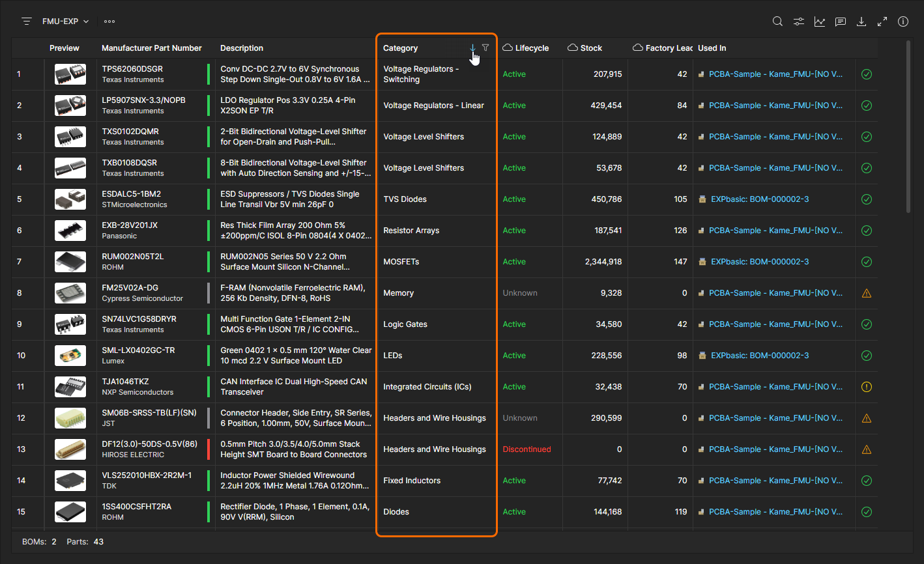This screenshot has height=564, width=924.
Task: Click the preview thumbnail of SML-LX0402GC-TR LED
Action: coord(70,356)
